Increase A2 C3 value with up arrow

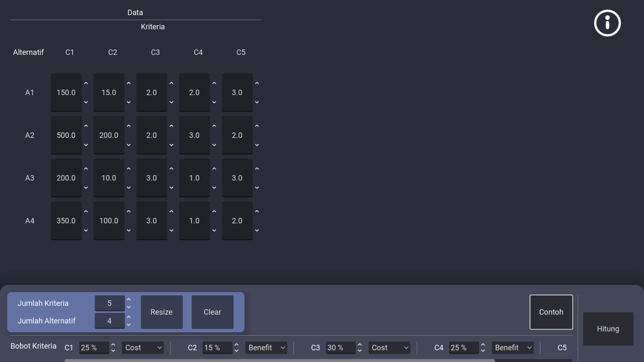(x=171, y=126)
